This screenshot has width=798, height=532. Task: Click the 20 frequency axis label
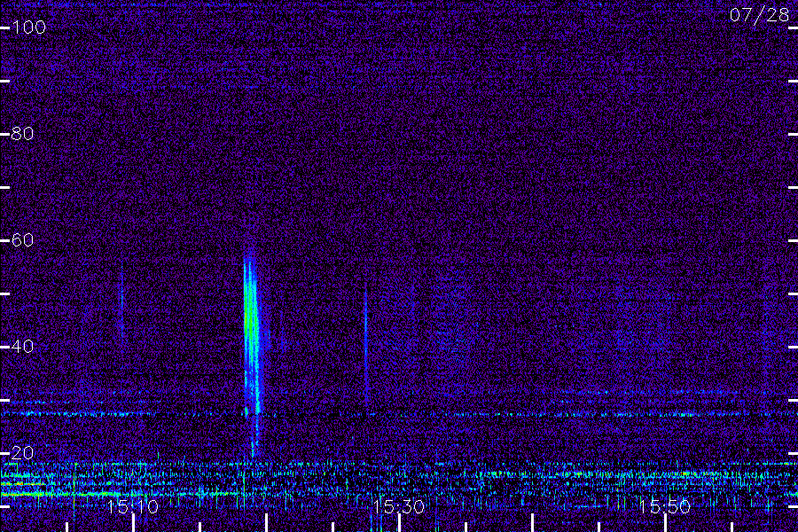click(22, 452)
